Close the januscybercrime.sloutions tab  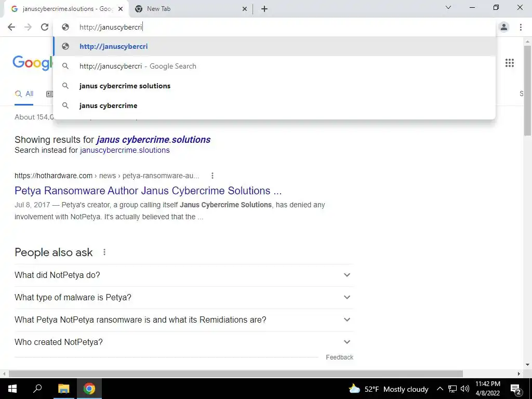(121, 9)
